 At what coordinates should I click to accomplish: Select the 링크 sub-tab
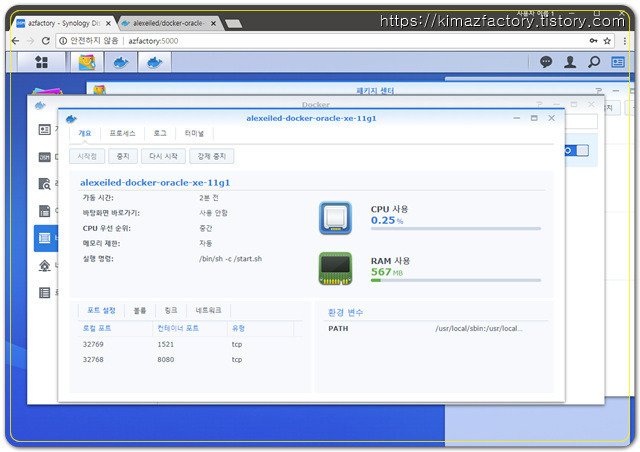171,310
